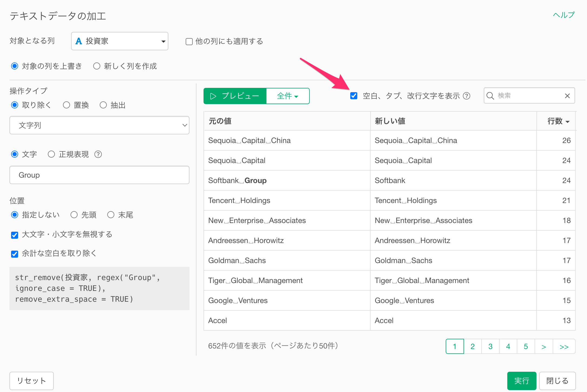Choose the 取り除く operation type

[15, 105]
